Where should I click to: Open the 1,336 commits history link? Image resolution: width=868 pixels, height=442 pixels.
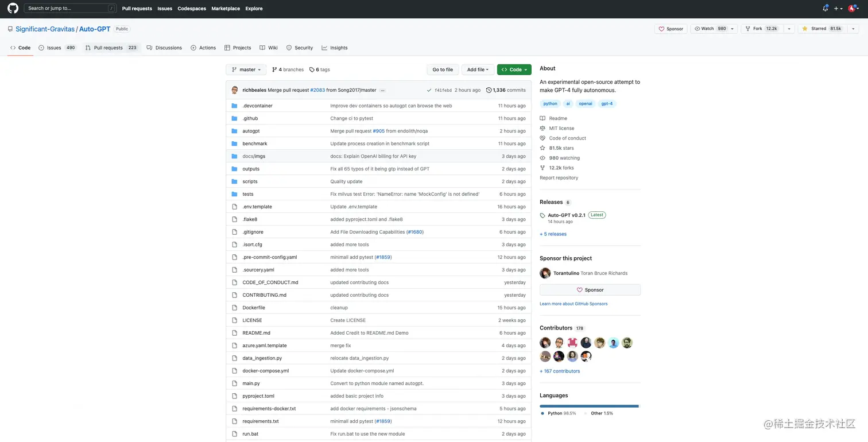(506, 90)
